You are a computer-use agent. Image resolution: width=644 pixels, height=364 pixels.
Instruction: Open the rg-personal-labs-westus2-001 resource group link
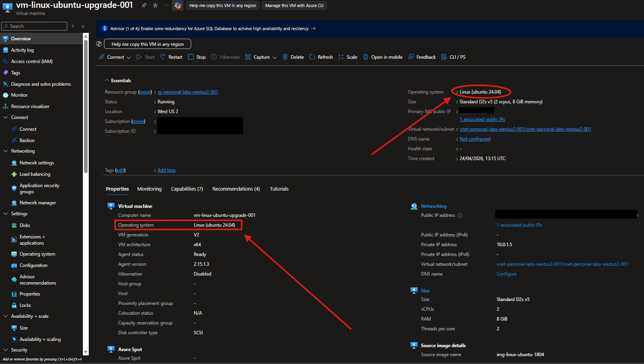click(x=188, y=92)
